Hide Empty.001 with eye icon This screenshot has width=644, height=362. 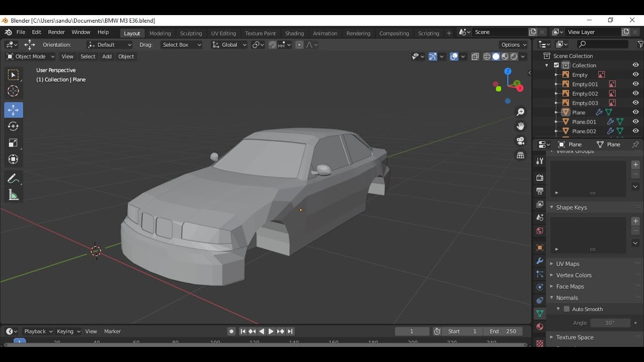click(x=636, y=84)
